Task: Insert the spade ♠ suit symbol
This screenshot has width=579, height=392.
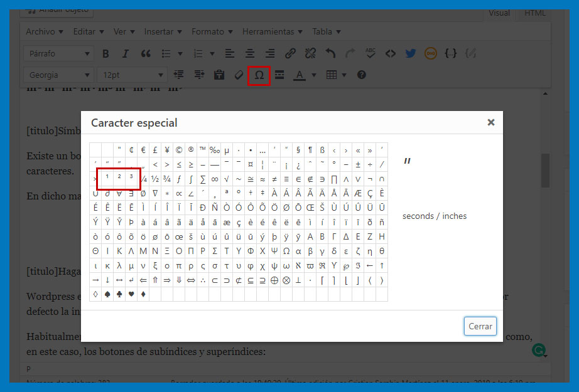Action: [107, 295]
